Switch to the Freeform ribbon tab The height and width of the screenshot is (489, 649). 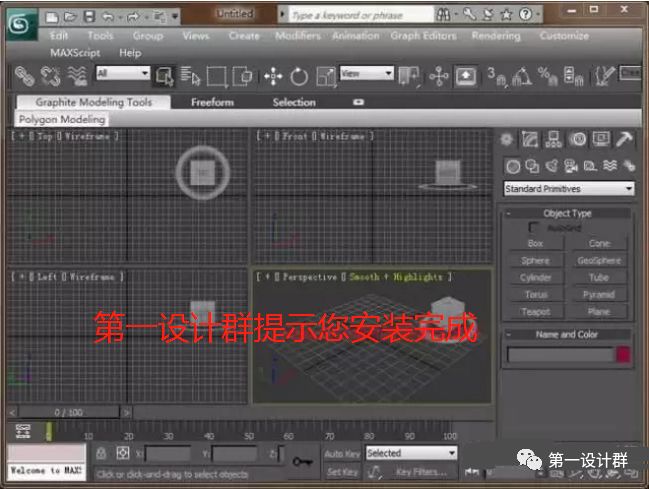(x=212, y=102)
